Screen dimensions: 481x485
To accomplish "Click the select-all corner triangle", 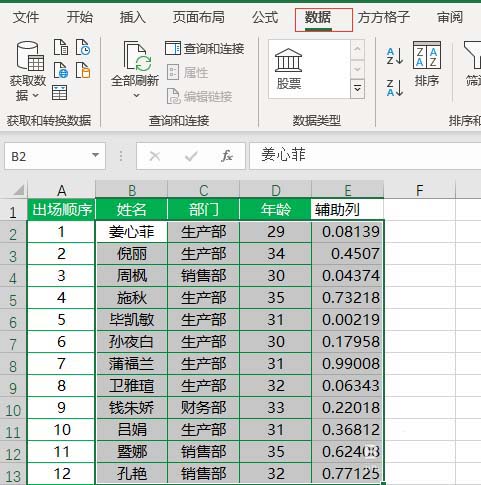I will [19, 190].
